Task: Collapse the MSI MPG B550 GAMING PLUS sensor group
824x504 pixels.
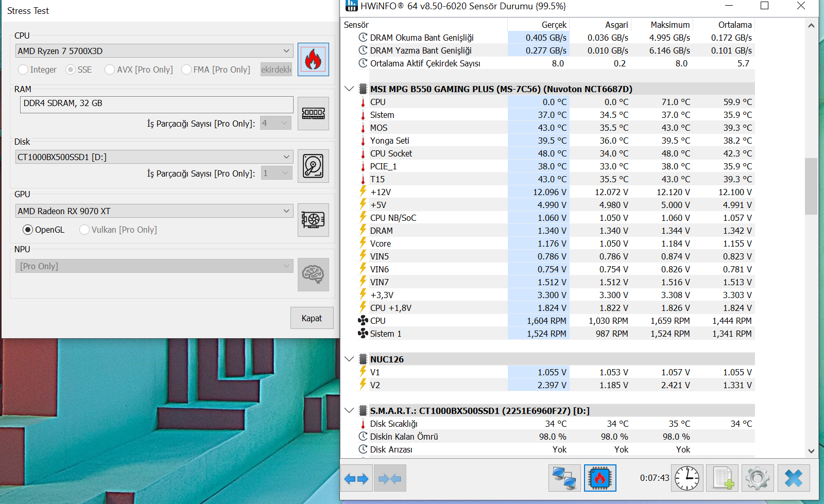Action: [x=349, y=89]
